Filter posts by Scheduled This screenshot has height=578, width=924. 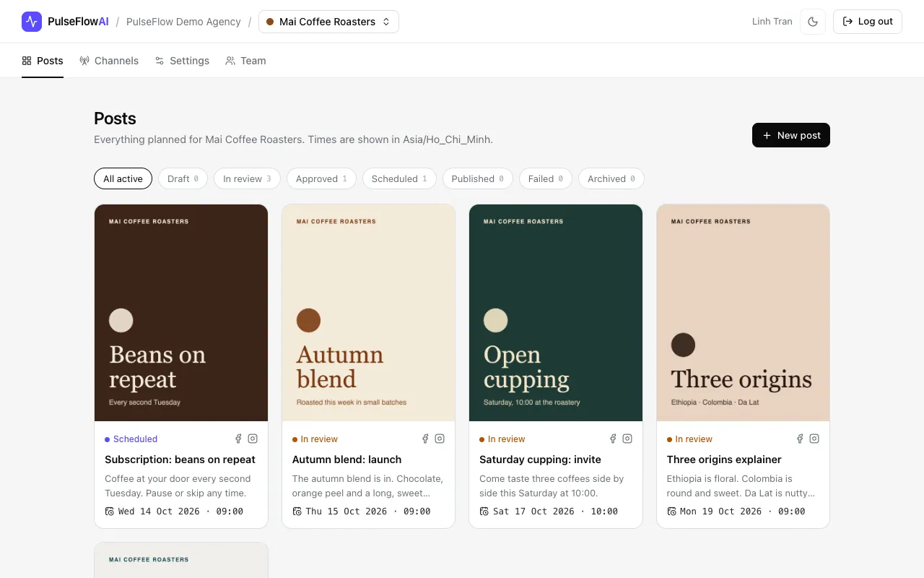coord(399,178)
